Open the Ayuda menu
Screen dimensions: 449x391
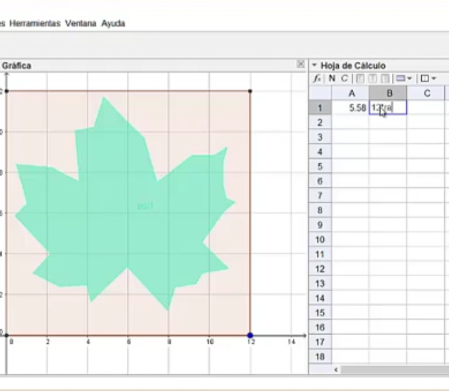click(113, 24)
